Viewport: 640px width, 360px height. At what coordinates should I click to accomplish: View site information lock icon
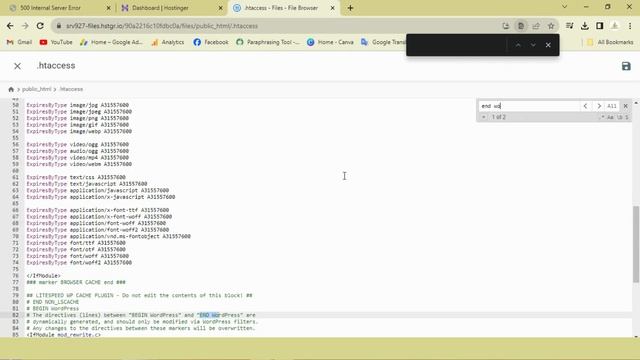tap(59, 26)
